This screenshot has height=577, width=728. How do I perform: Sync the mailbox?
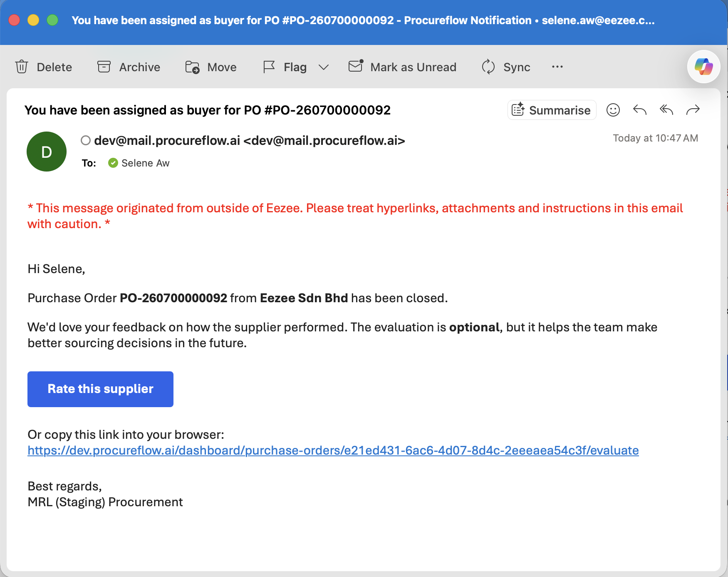coord(506,67)
